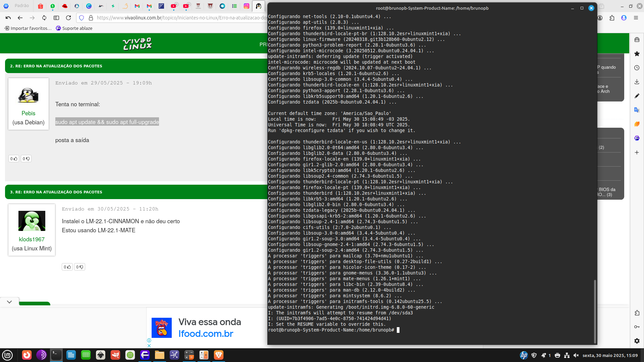
Task: Like the klods1967 reply with thumbs up
Action: [67, 267]
